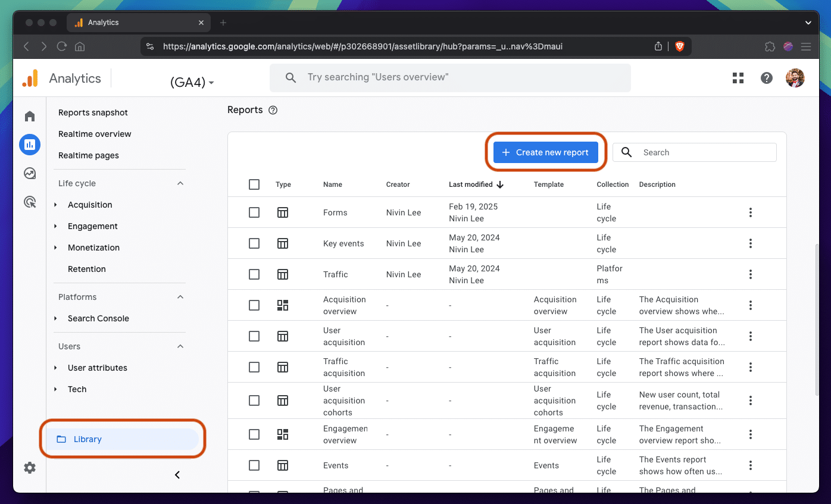Check the User acquisition cohorts checkbox
The image size is (831, 504).
[254, 400]
